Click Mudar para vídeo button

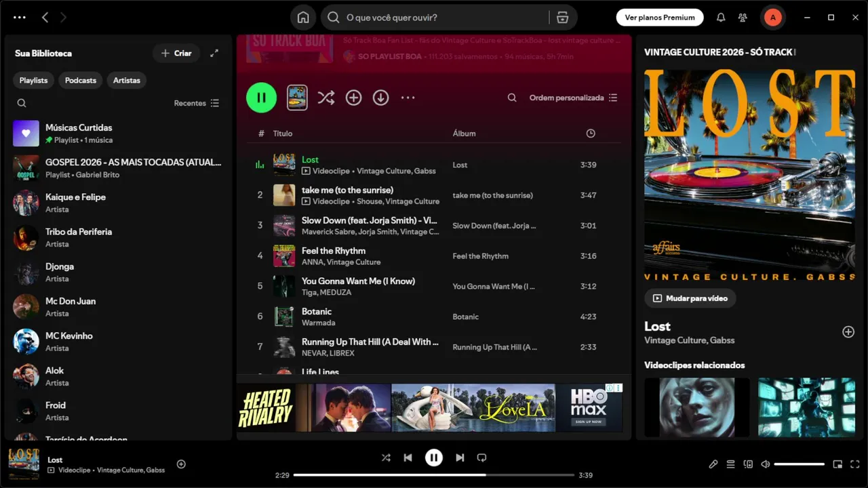(x=690, y=298)
